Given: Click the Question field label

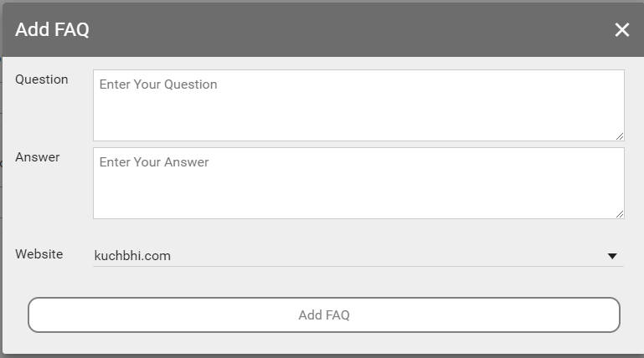Looking at the screenshot, I should click(42, 79).
